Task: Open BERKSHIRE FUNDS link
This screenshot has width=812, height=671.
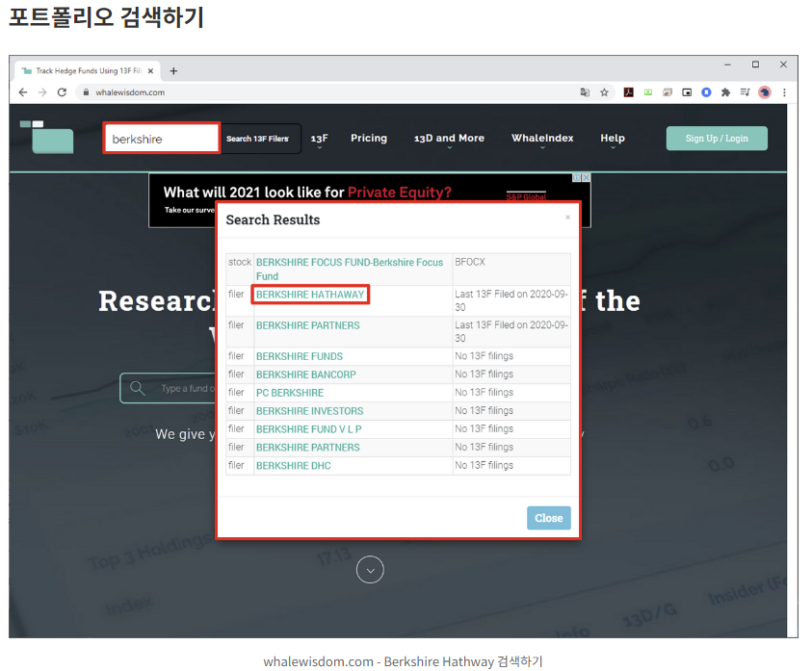Action: [300, 357]
